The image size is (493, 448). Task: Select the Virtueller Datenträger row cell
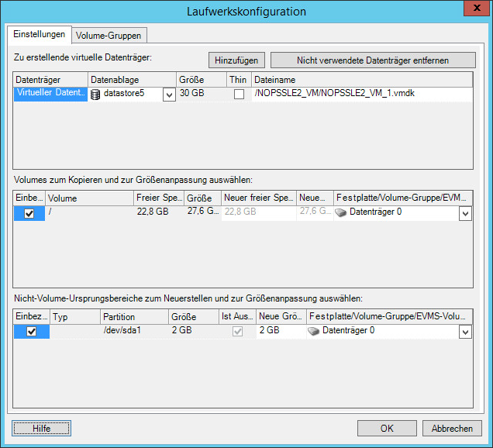(50, 94)
